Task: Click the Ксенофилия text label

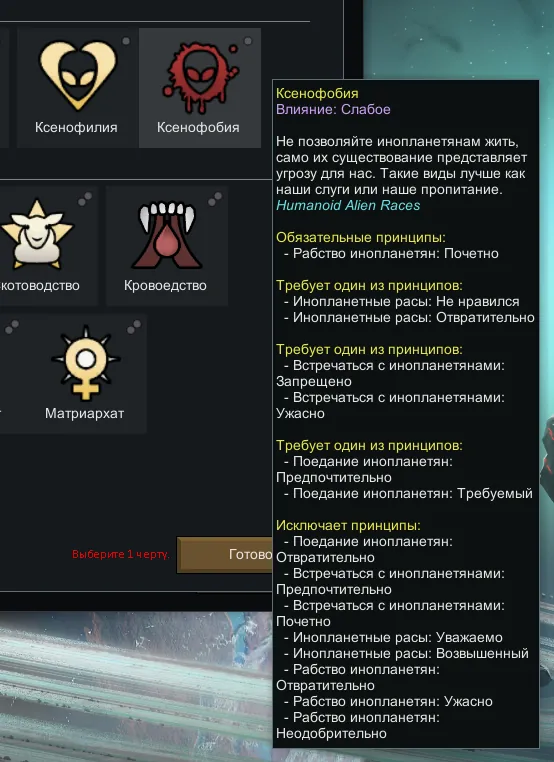Action: point(76,127)
